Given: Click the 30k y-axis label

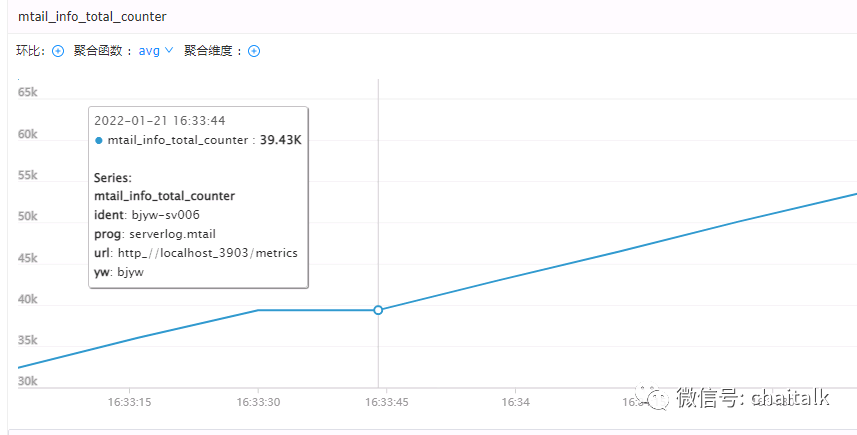Looking at the screenshot, I should 28,381.
